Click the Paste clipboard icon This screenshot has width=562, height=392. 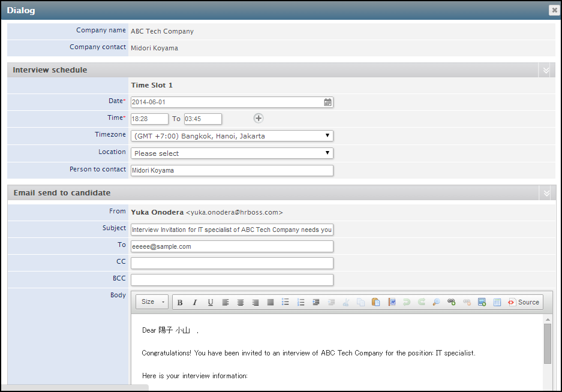(x=375, y=302)
